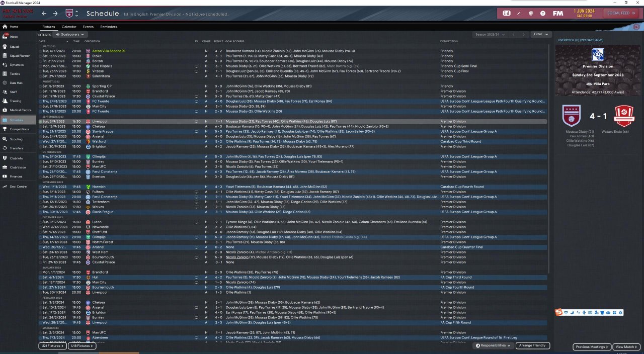
Task: Open the Responsibilities dropdown
Action: tap(494, 345)
